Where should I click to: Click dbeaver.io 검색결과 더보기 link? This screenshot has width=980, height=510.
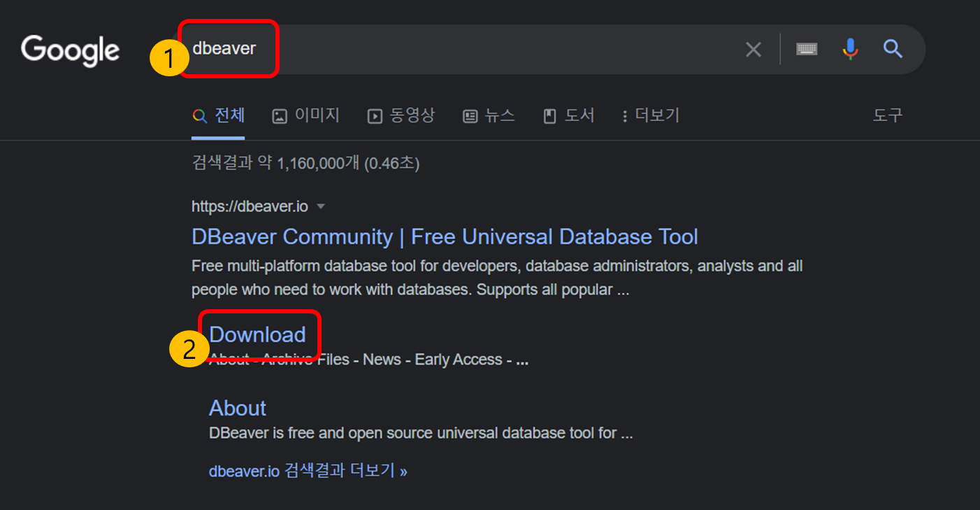308,471
